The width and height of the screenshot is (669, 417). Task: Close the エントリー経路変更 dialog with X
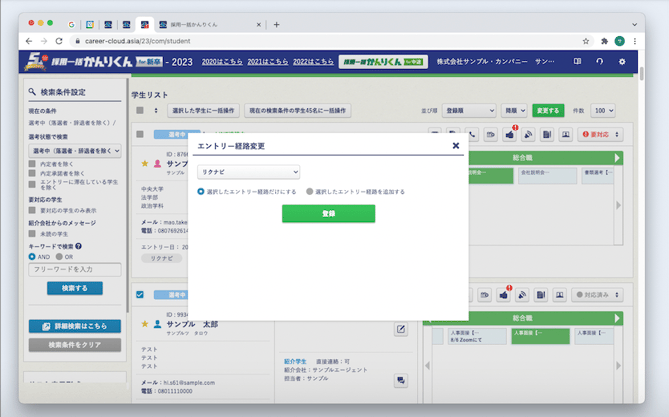pos(456,146)
